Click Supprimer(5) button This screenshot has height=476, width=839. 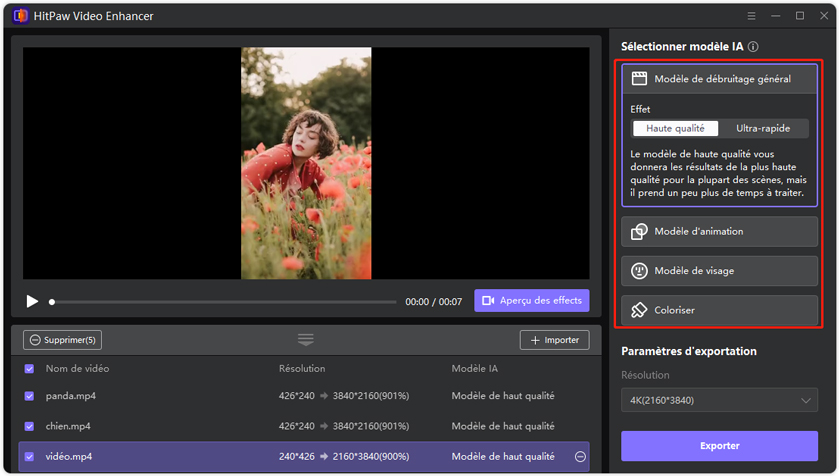pyautogui.click(x=63, y=340)
